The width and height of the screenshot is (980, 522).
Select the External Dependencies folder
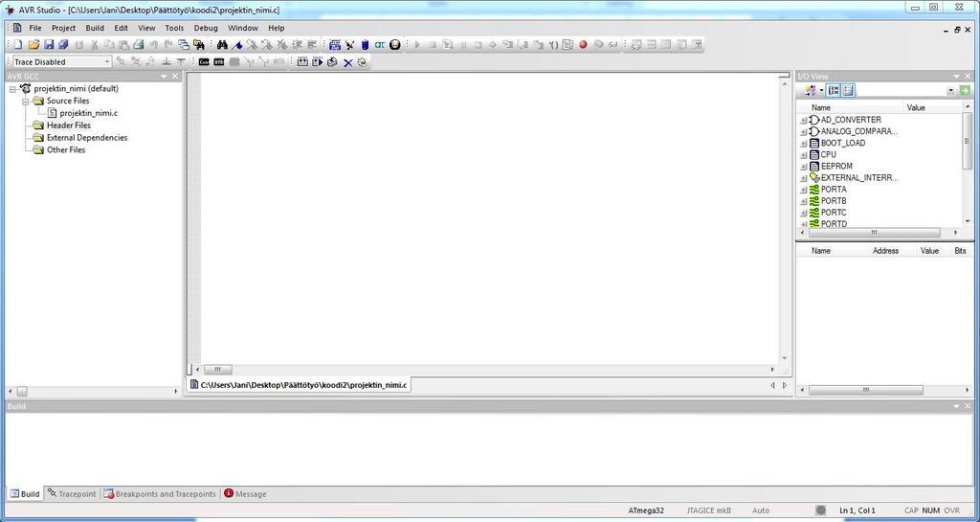coord(87,138)
